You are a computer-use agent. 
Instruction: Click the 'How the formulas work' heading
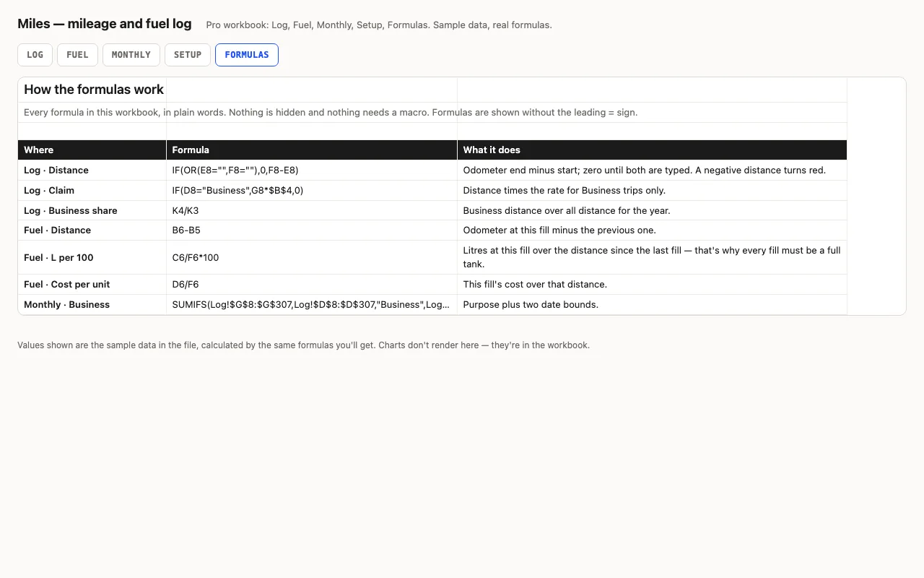tap(94, 90)
